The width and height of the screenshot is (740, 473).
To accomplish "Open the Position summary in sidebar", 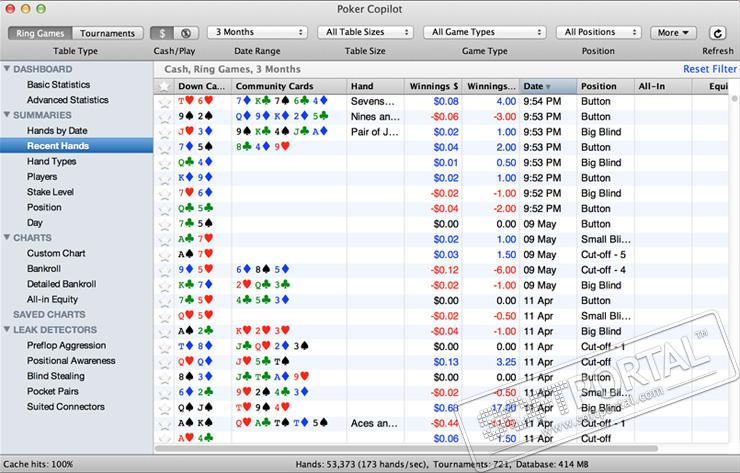I will tap(44, 207).
